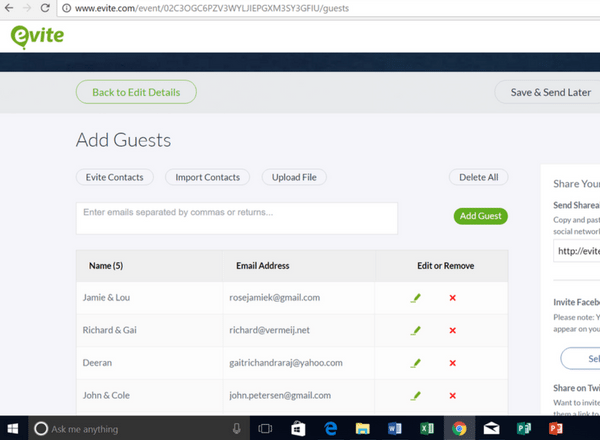
Task: Open File Explorer from the taskbar
Action: pos(362,429)
